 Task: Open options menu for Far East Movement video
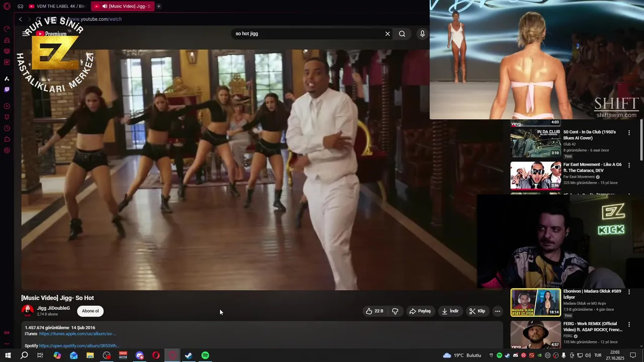coord(629,165)
